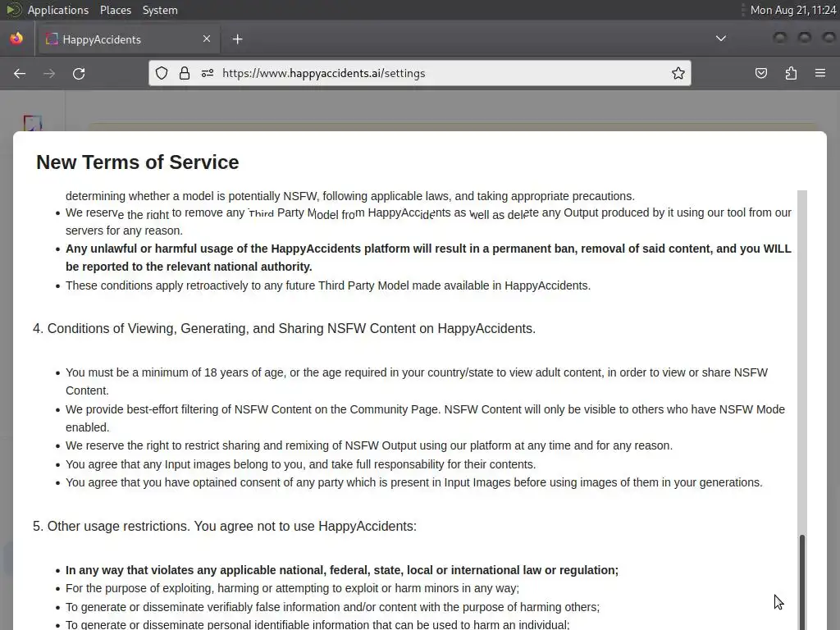Click the Applications menu logo icon
The width and height of the screenshot is (840, 630).
pos(14,10)
